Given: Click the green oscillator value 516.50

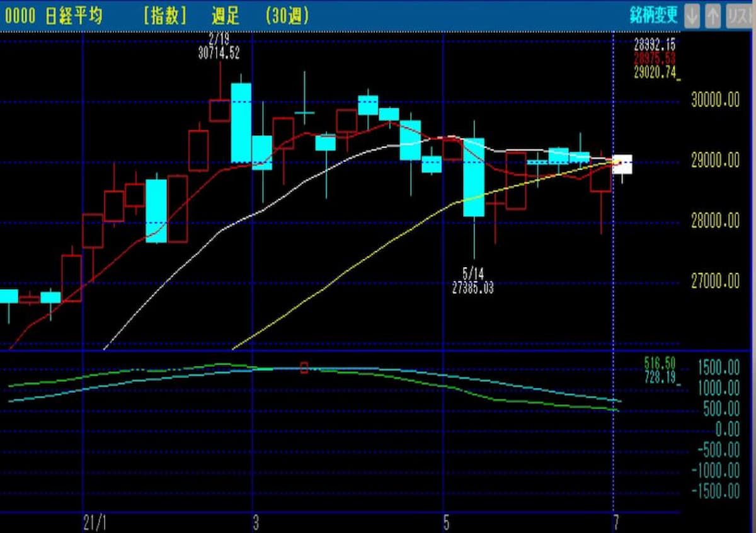Looking at the screenshot, I should point(660,363).
